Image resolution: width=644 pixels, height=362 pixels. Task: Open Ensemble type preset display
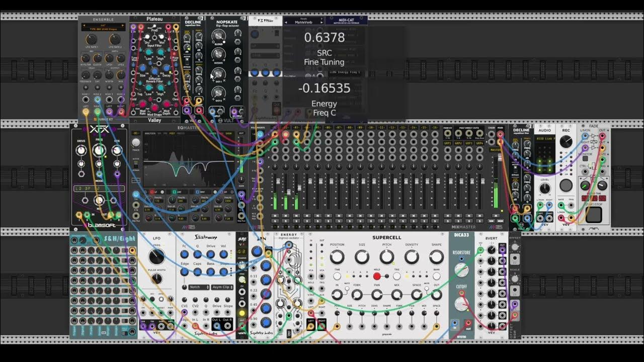(x=104, y=27)
